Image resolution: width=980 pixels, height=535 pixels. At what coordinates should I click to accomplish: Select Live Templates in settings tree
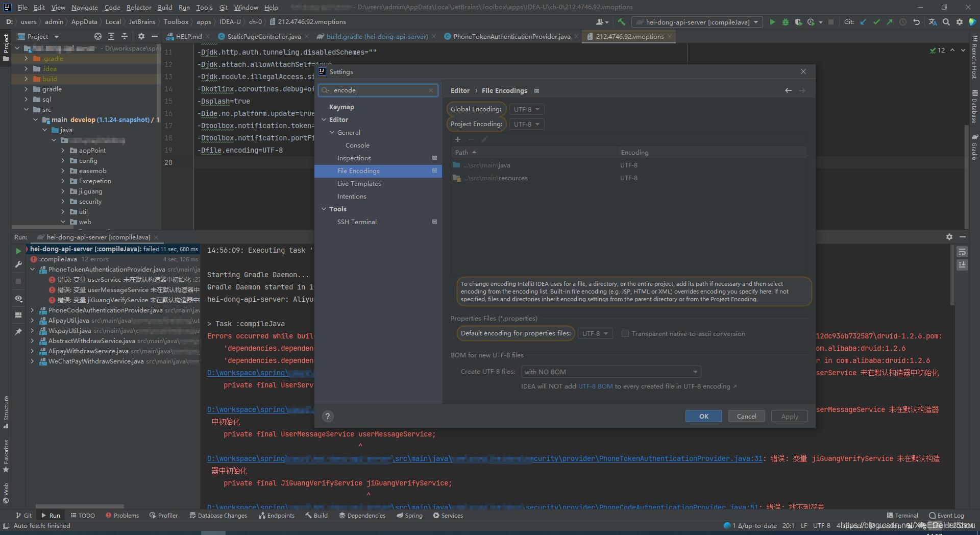(x=378, y=183)
